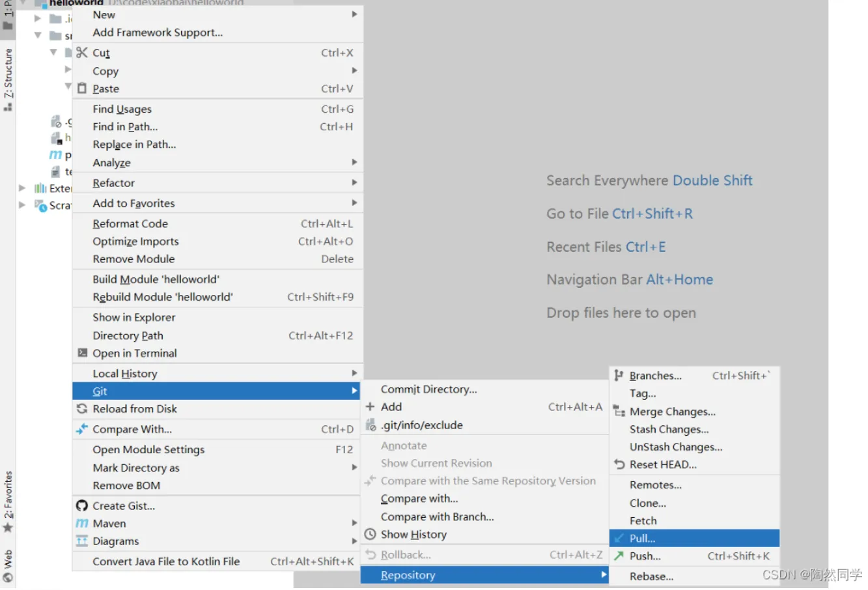Click the Maven pom m icon in project tree

click(x=56, y=155)
